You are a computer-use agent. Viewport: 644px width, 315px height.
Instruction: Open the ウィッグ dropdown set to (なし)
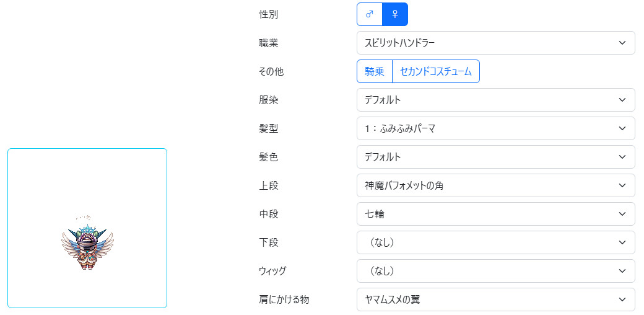(496, 271)
